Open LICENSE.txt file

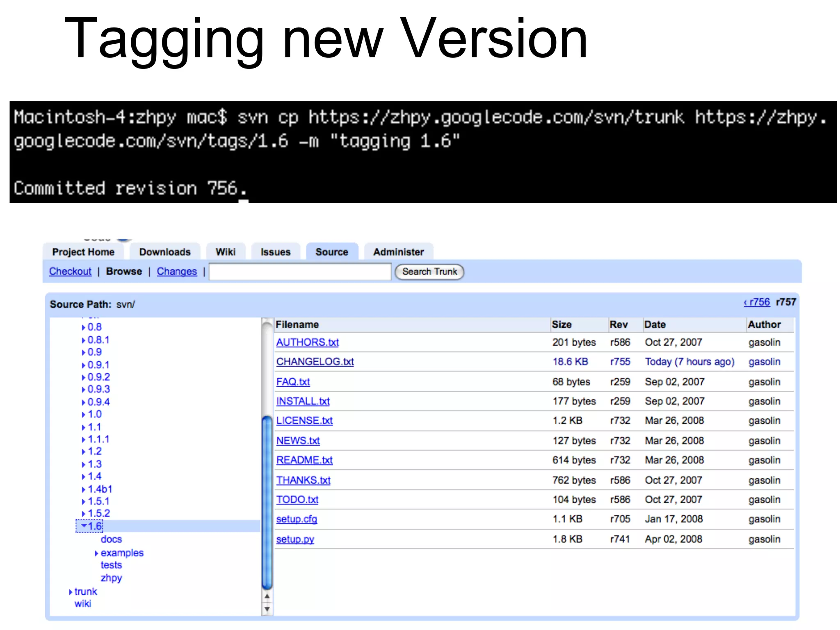304,421
